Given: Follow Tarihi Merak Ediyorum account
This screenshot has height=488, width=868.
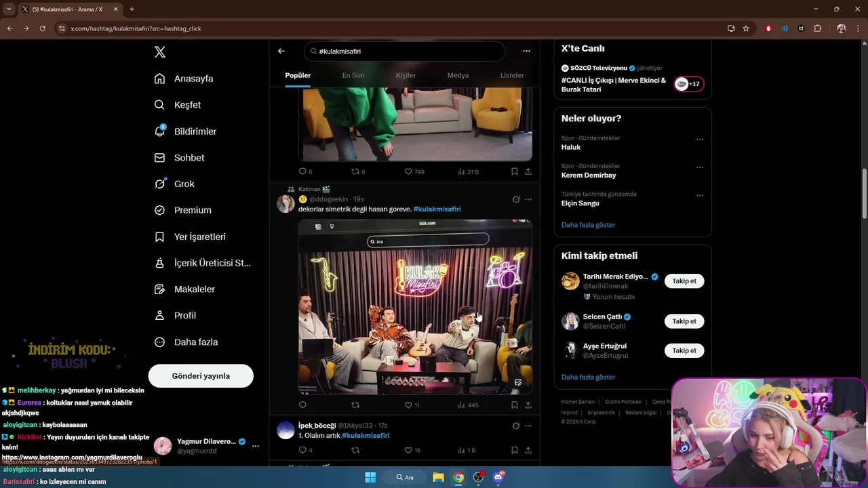Looking at the screenshot, I should click(684, 281).
